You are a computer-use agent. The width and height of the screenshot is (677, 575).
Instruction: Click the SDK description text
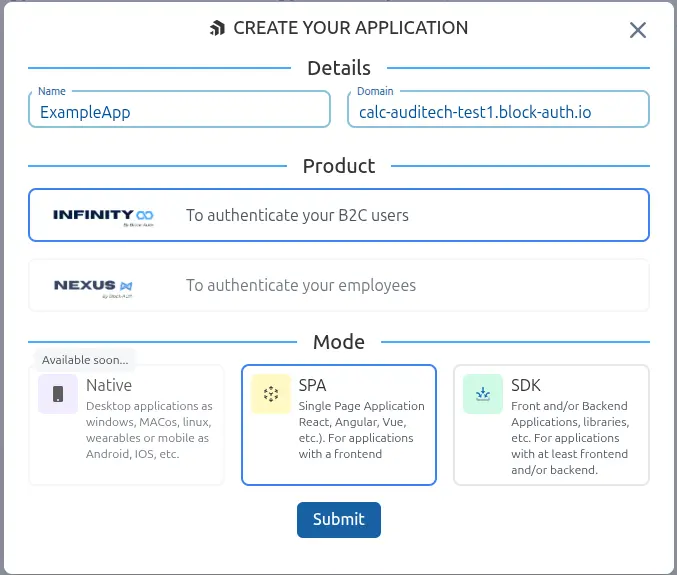(570, 438)
